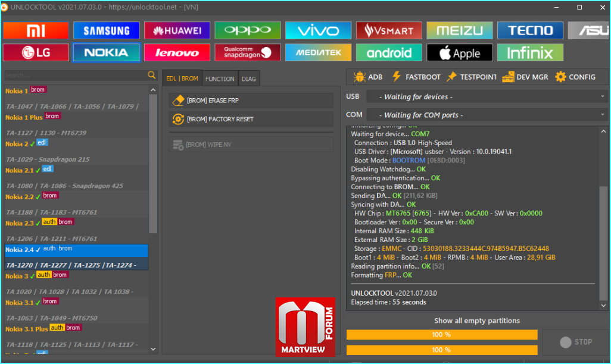
Task: Open Dev Mgr device manager
Action: click(525, 77)
